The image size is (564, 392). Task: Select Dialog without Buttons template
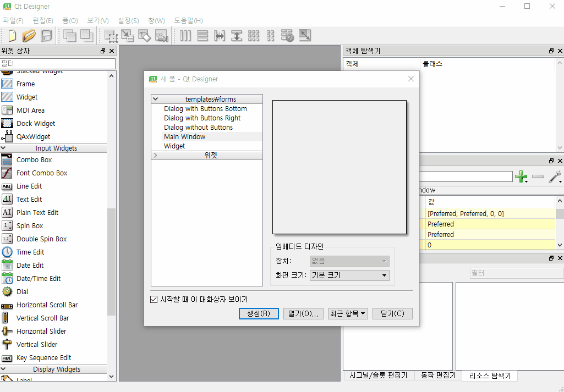click(x=198, y=127)
